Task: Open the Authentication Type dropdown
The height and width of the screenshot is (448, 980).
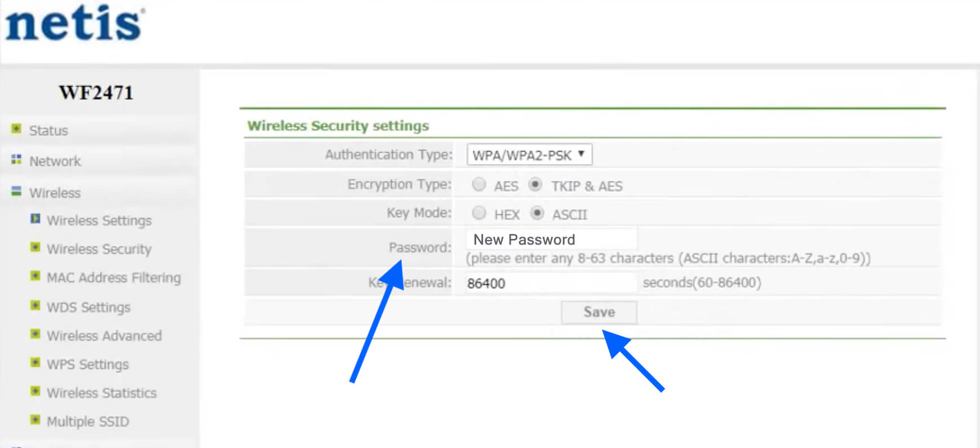Action: click(529, 155)
